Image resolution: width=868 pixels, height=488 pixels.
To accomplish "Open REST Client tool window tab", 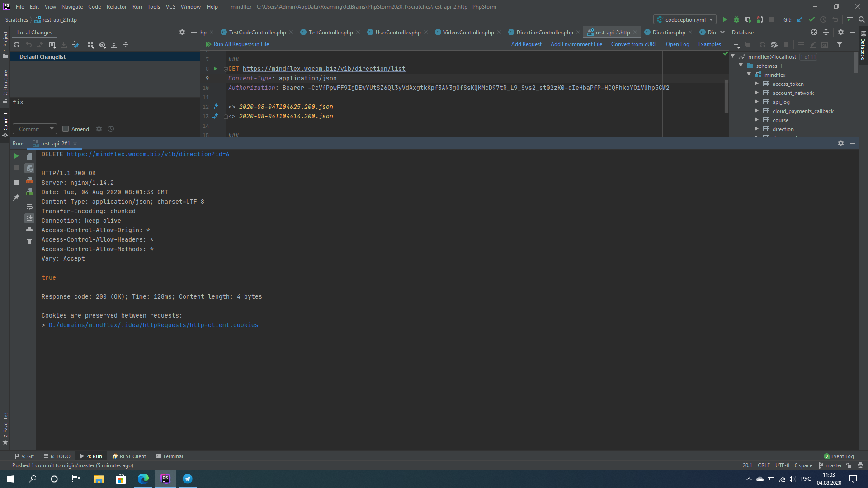I will (129, 456).
